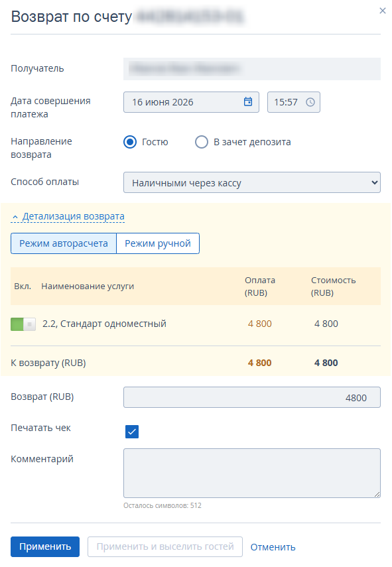Select the Гостю radio button
392x567 pixels.
(130, 142)
